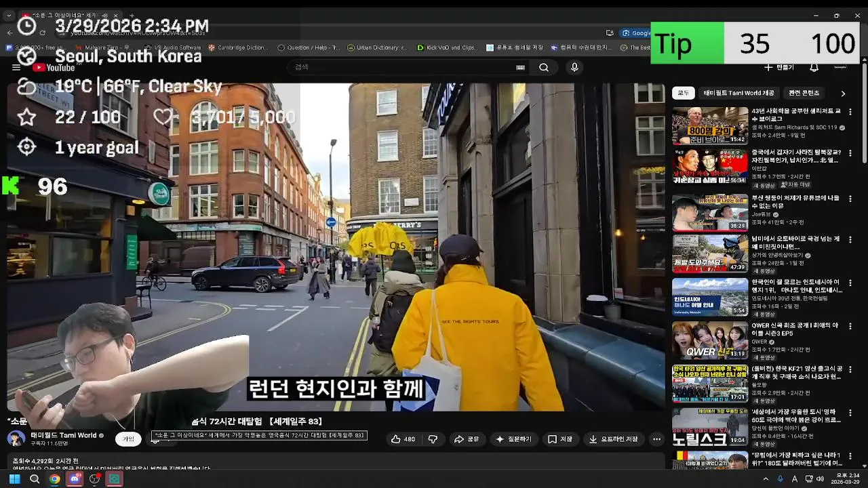
Task: Download video via 오프라인 저장
Action: [614, 439]
